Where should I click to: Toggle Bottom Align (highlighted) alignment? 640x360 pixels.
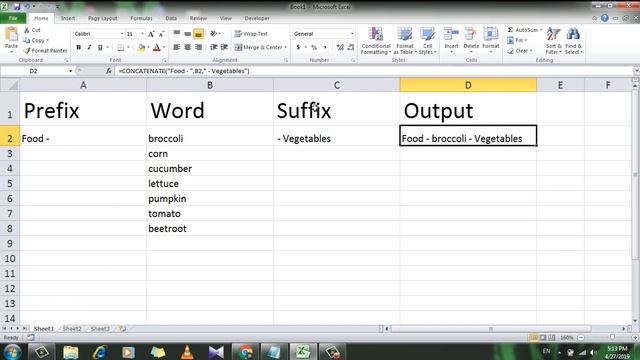tap(199, 33)
